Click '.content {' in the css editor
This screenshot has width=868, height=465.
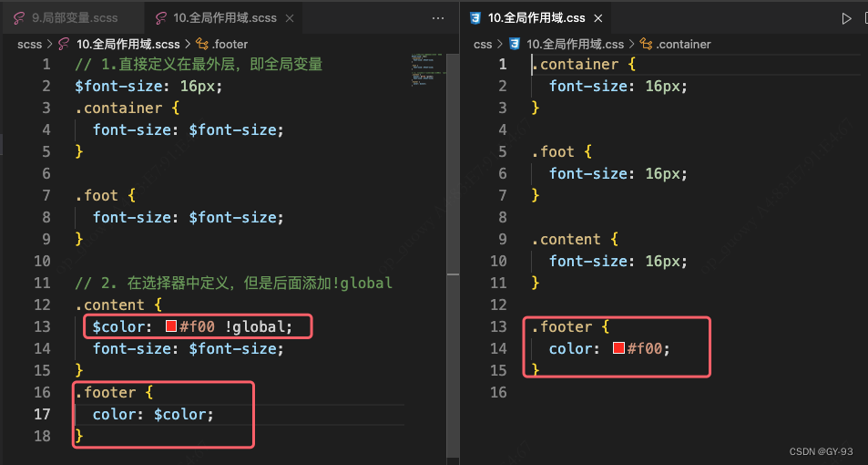point(575,239)
